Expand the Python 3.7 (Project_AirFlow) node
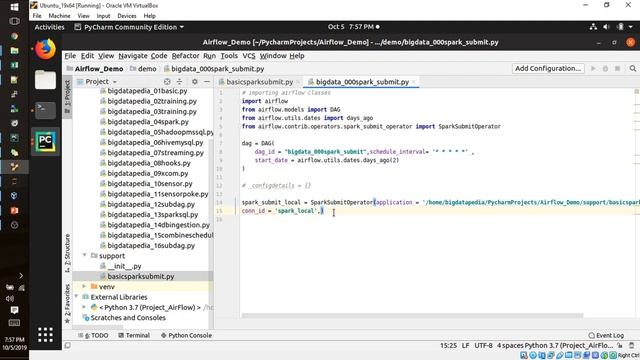The width and height of the screenshot is (640, 360). tap(84, 307)
